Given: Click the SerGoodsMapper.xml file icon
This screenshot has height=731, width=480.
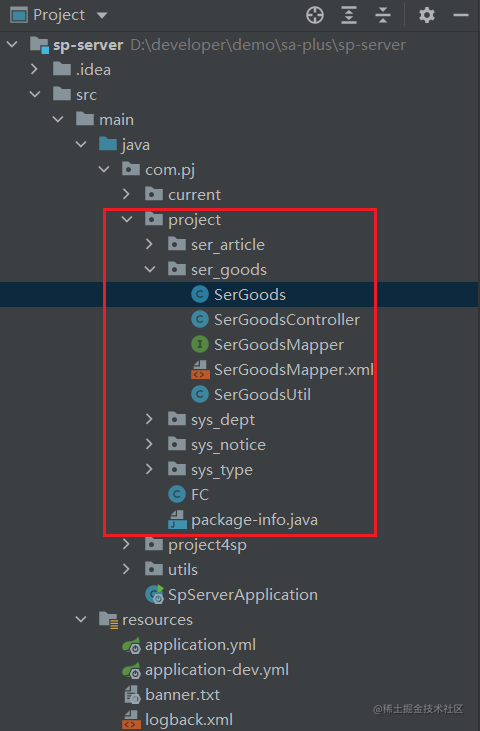Looking at the screenshot, I should [x=200, y=369].
